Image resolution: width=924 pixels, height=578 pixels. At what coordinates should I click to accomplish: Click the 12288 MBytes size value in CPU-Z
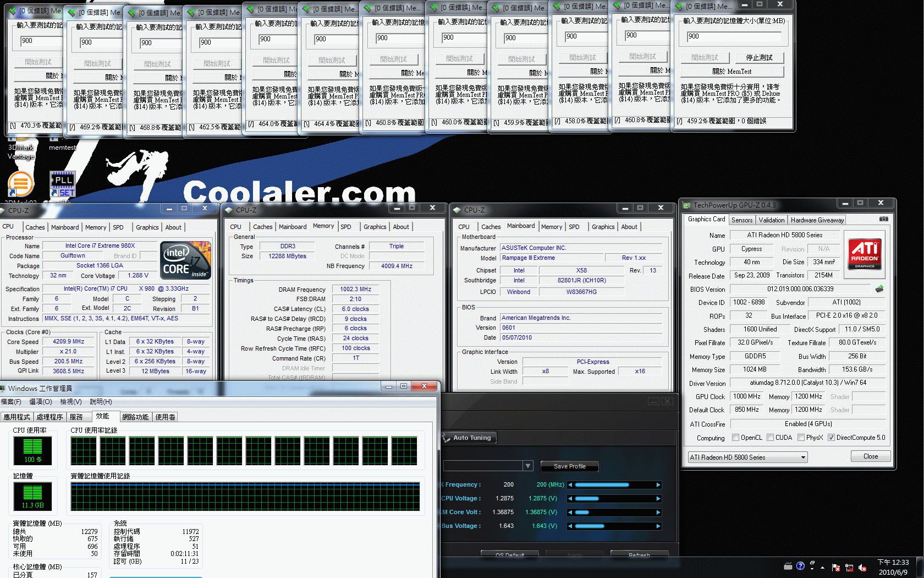tap(287, 256)
